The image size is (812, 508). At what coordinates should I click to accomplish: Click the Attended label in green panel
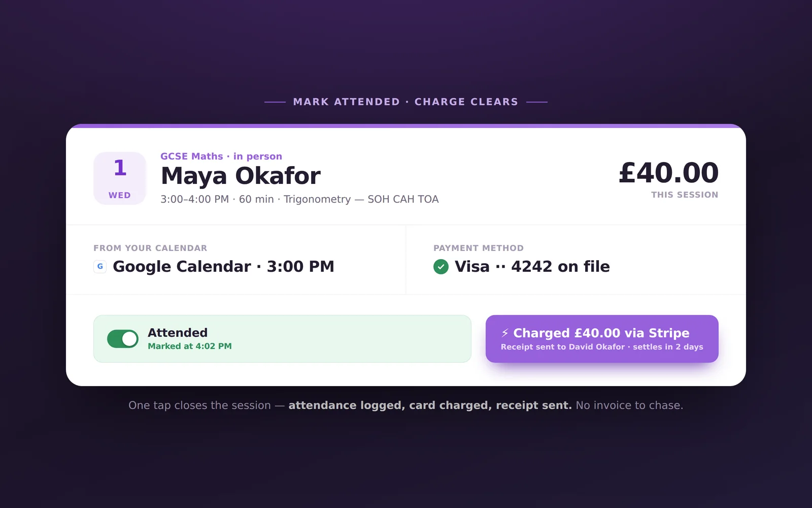pos(178,333)
